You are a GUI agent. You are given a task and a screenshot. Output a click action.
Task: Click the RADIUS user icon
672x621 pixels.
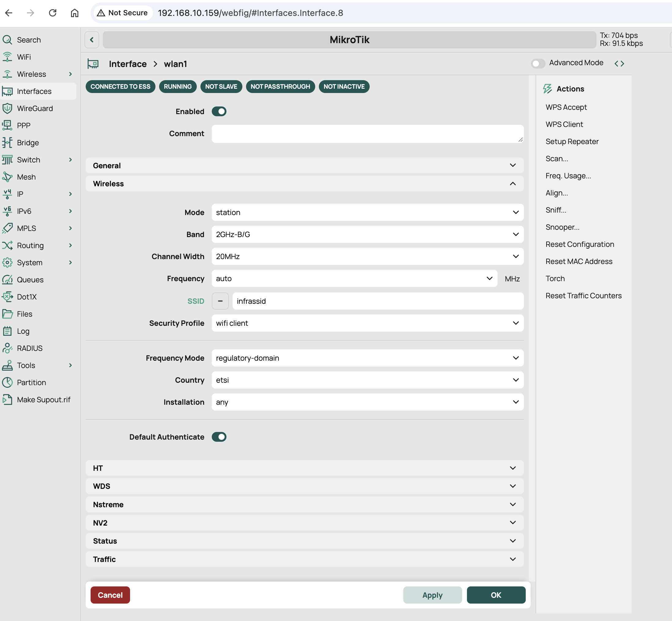[7, 348]
